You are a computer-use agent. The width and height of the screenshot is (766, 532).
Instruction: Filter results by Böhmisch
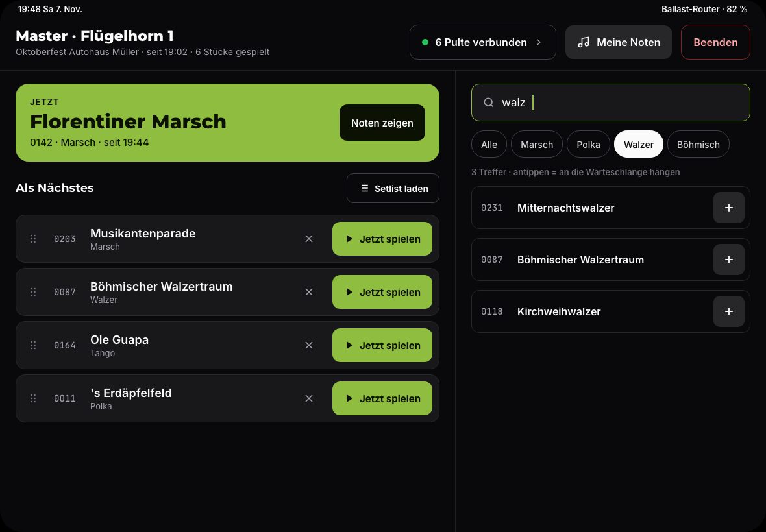698,145
